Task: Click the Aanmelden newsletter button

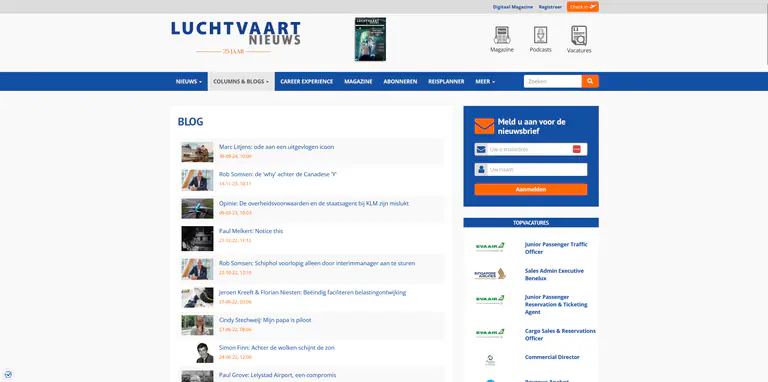Action: point(530,190)
